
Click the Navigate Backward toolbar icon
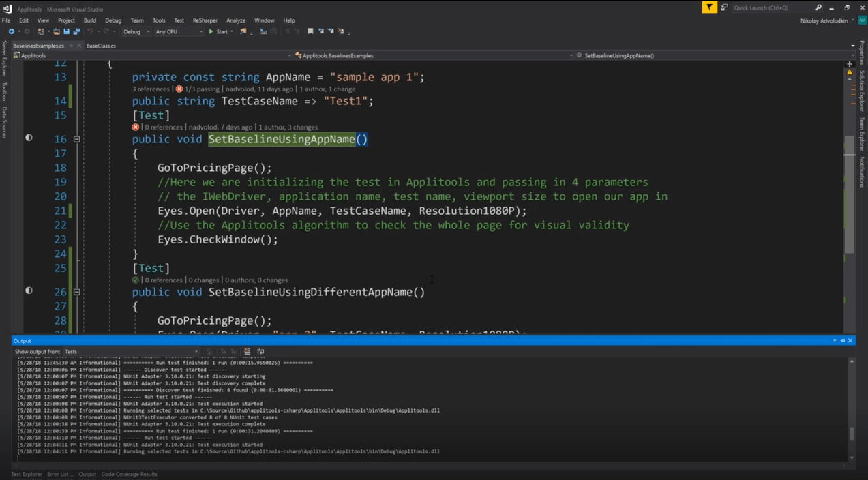[12, 31]
